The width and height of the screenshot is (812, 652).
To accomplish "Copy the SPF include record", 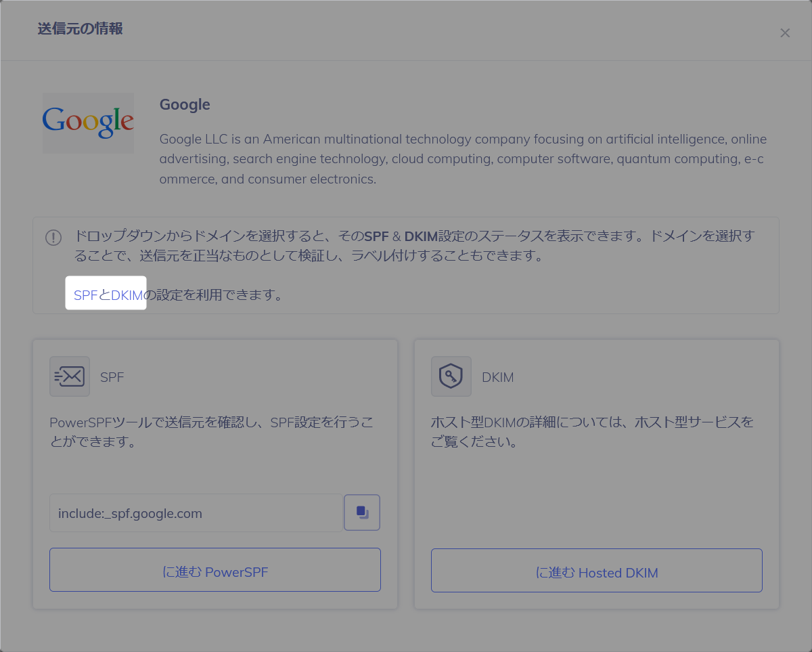I will [362, 513].
